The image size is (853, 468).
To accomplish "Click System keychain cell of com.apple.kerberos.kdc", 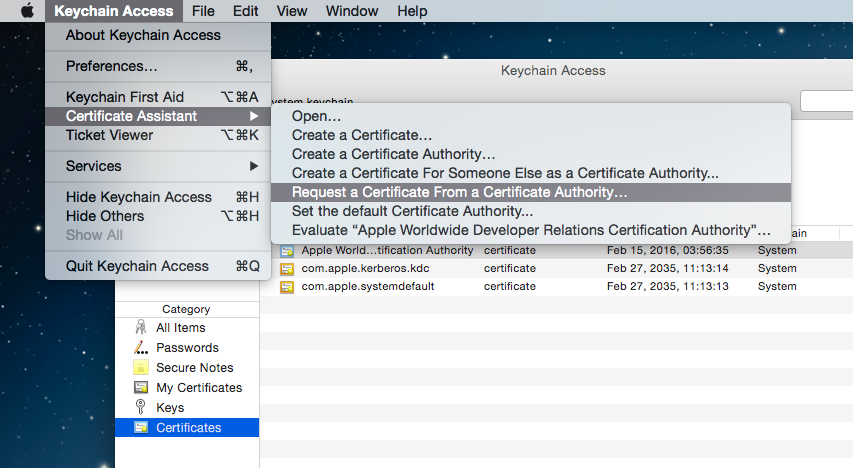I will click(x=777, y=268).
